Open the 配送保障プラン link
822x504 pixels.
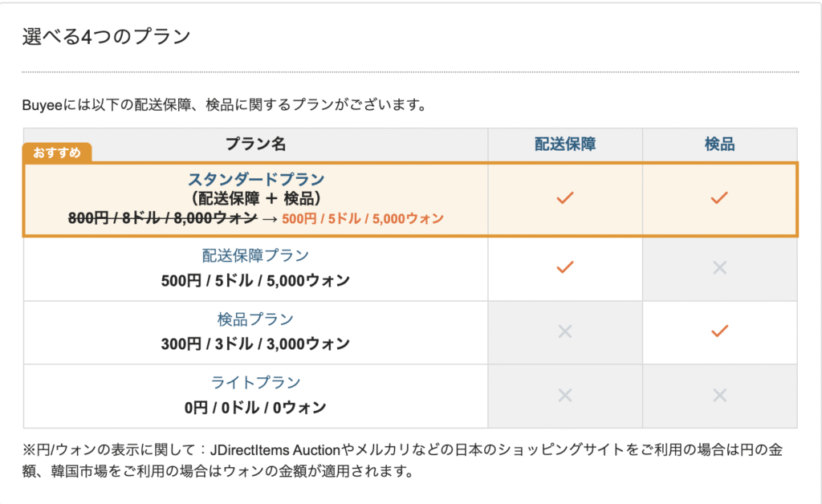(255, 256)
